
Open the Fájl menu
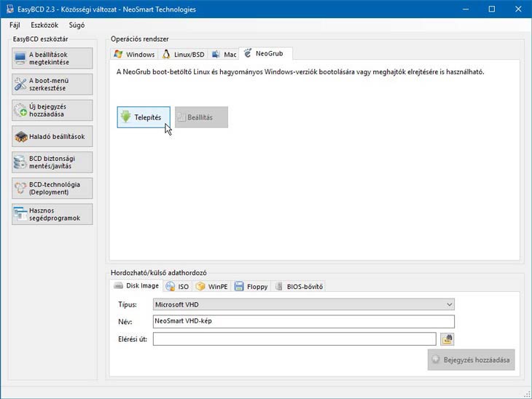15,25
